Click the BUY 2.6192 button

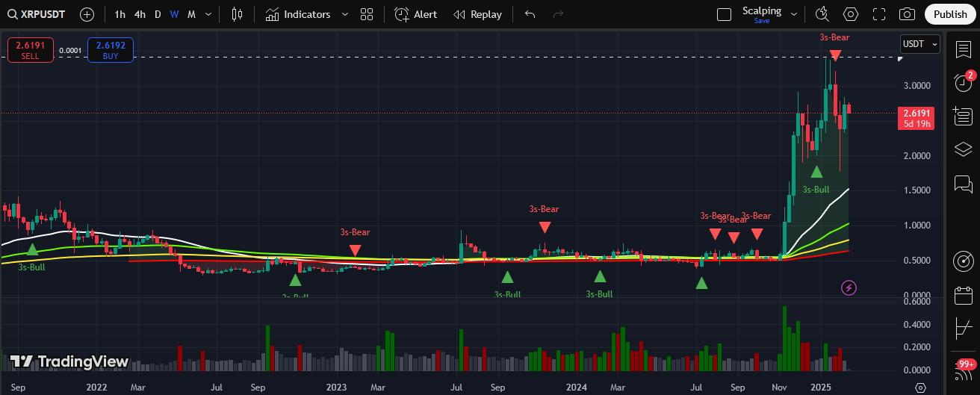tap(111, 50)
